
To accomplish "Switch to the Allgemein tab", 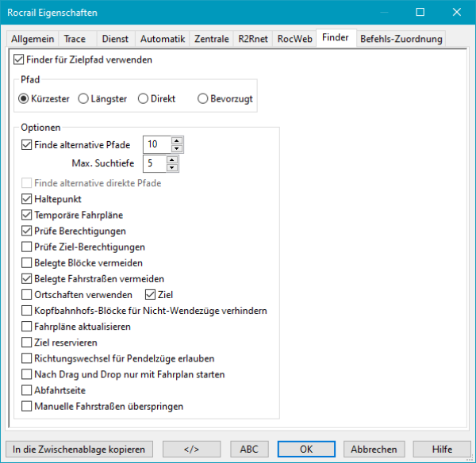I will 33,39.
